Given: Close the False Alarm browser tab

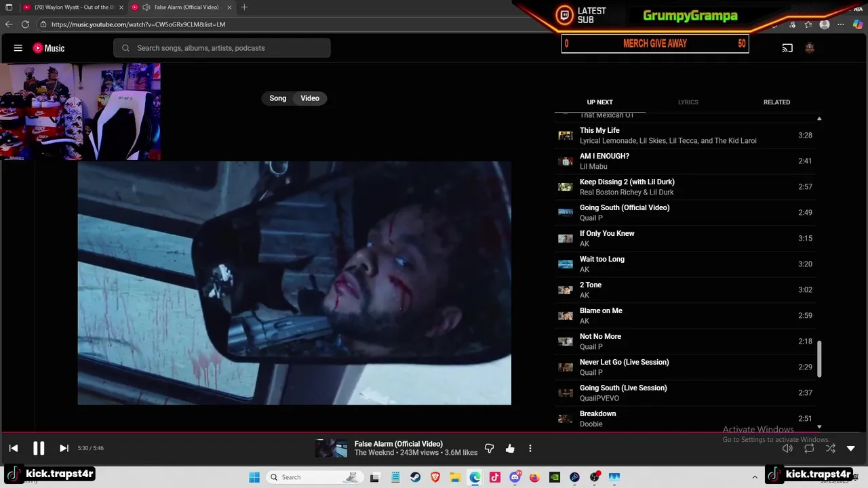Looking at the screenshot, I should [229, 7].
